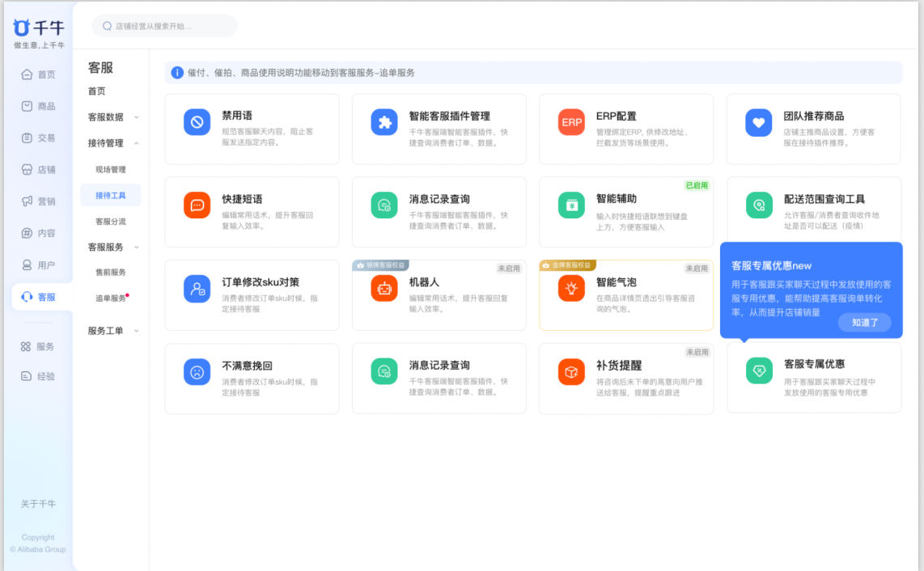Click the 智能辅助 green icon
Viewport: 924px width, 571px height.
point(571,205)
